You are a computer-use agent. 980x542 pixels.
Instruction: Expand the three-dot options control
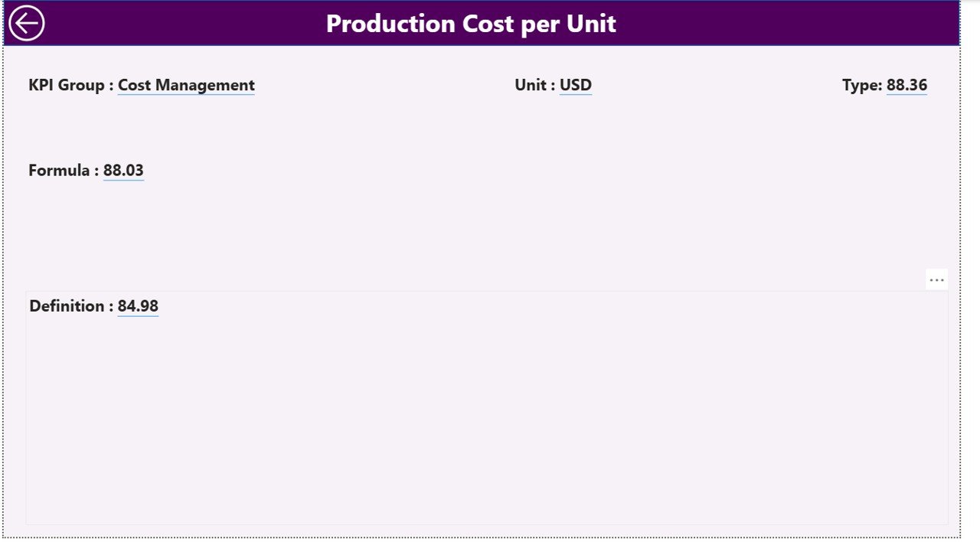(936, 279)
